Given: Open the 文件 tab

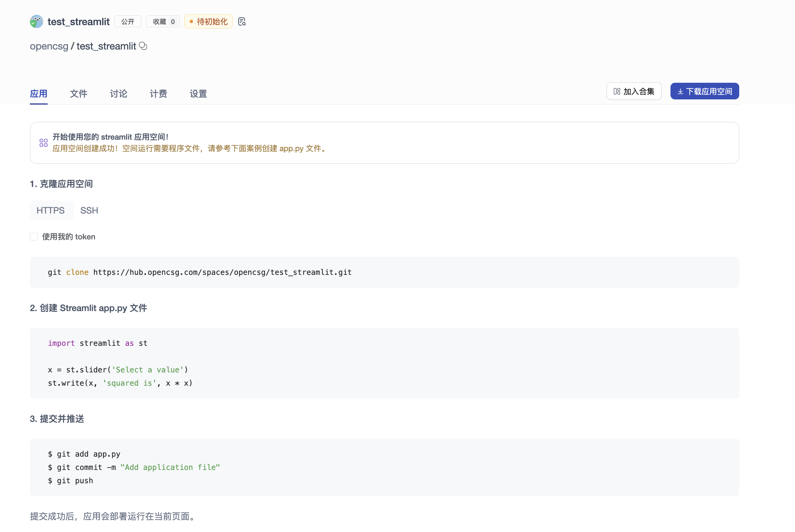Looking at the screenshot, I should click(x=78, y=94).
